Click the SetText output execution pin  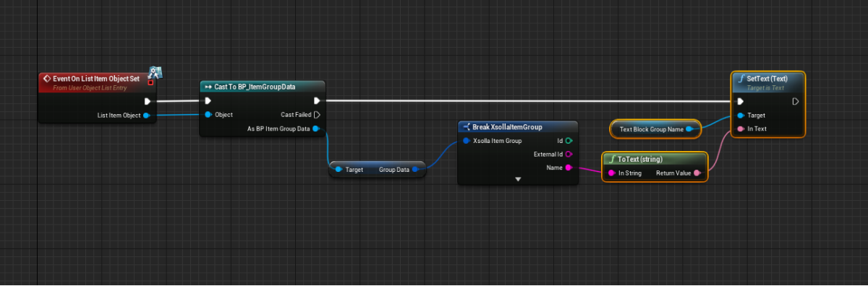(795, 101)
